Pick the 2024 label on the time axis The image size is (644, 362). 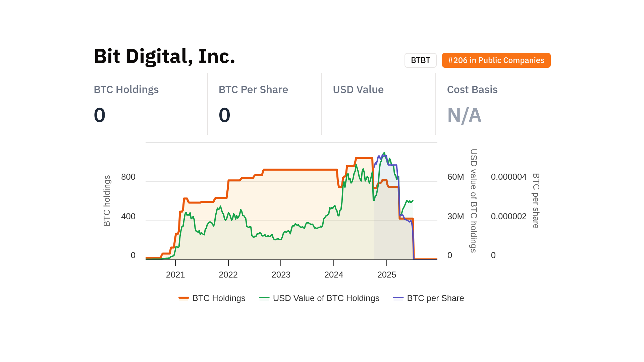[333, 275]
